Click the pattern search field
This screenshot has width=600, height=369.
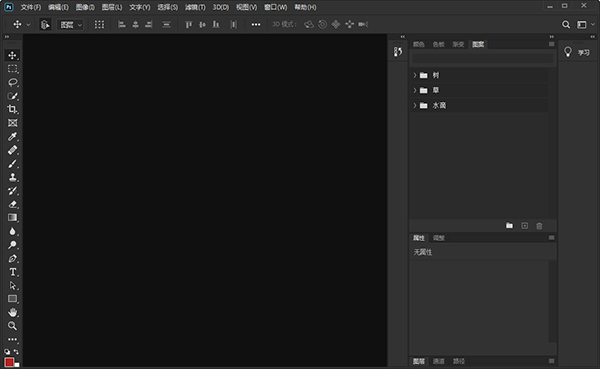(x=482, y=58)
